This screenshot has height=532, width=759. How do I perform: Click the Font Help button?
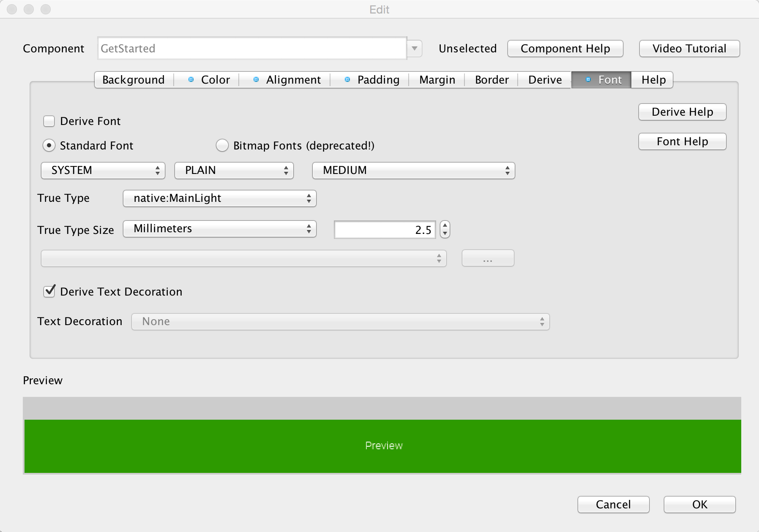click(682, 141)
